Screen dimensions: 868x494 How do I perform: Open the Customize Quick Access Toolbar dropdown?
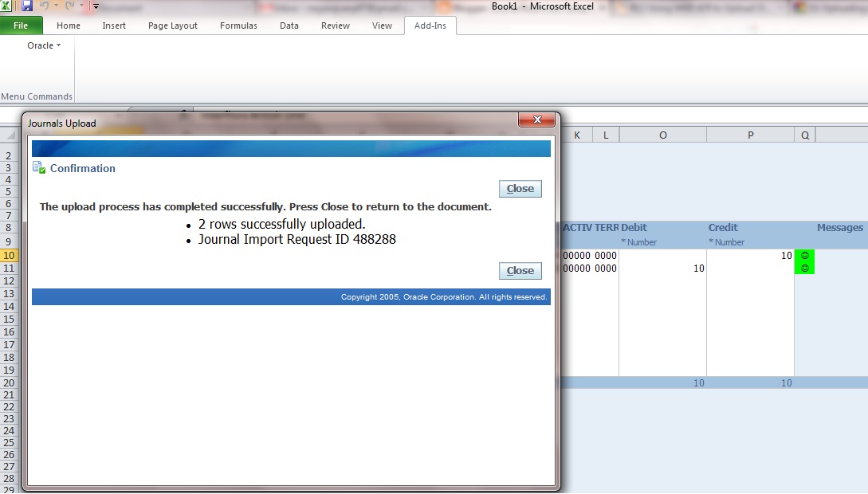[x=94, y=6]
